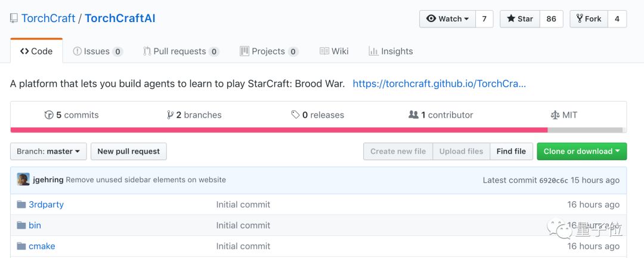Open commit message 'Remove unused sidebar elements on website'
644x258 pixels.
(146, 180)
